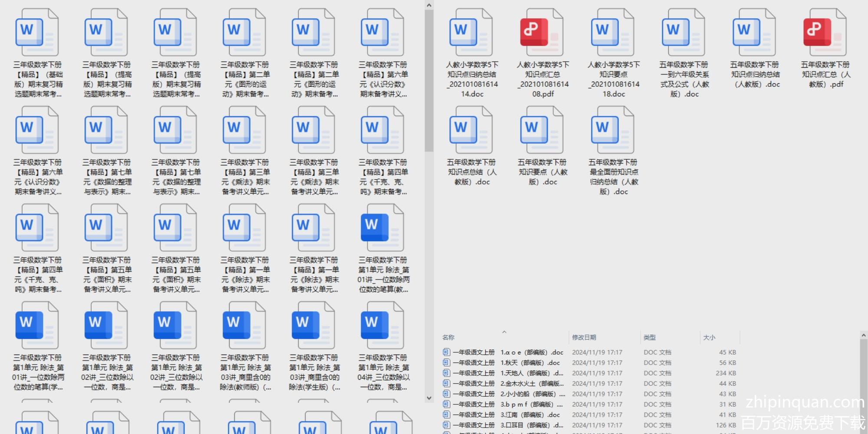Open the 人教小学数学5下 知识点汇总 PDF file
This screenshot has width=868, height=434.
(542, 33)
